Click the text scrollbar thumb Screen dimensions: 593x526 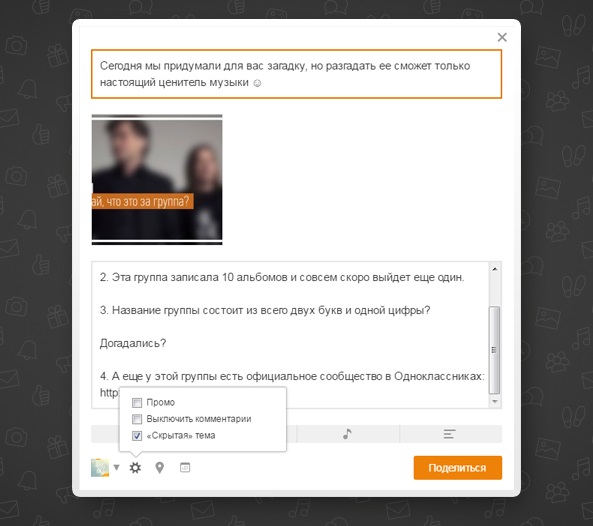pos(495,350)
